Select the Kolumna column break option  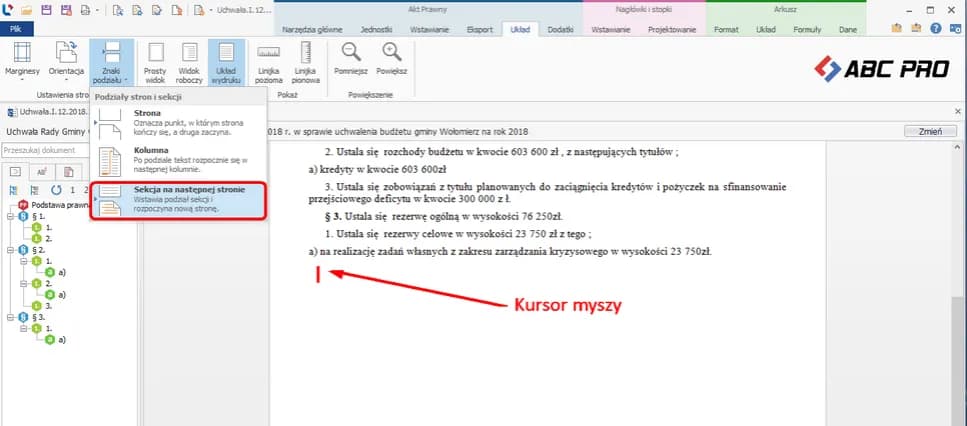(179, 159)
